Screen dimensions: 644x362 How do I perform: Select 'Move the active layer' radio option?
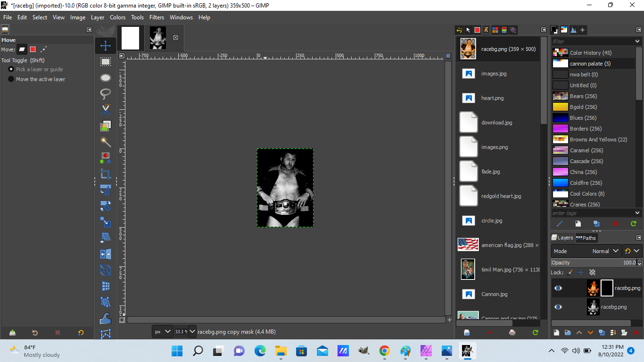(11, 79)
